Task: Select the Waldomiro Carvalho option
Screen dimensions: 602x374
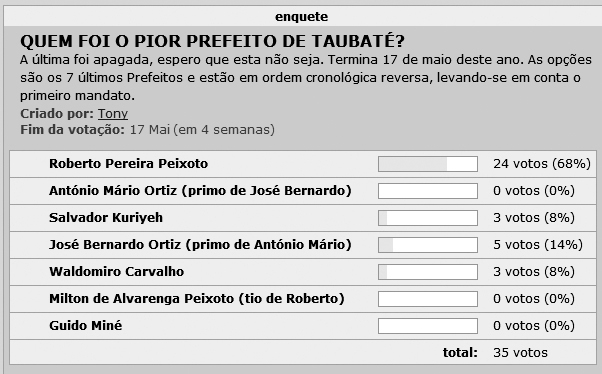Action: 116,272
